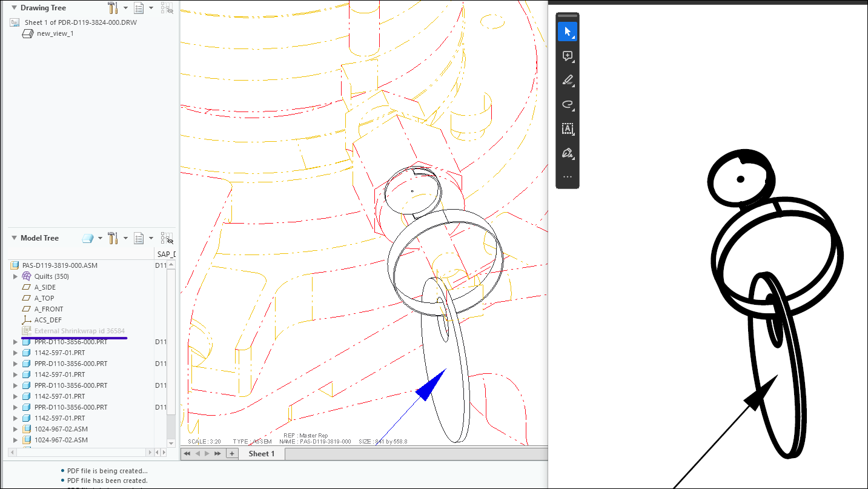Toggle Drawing Tree show/hide tree filter icon

(x=167, y=8)
